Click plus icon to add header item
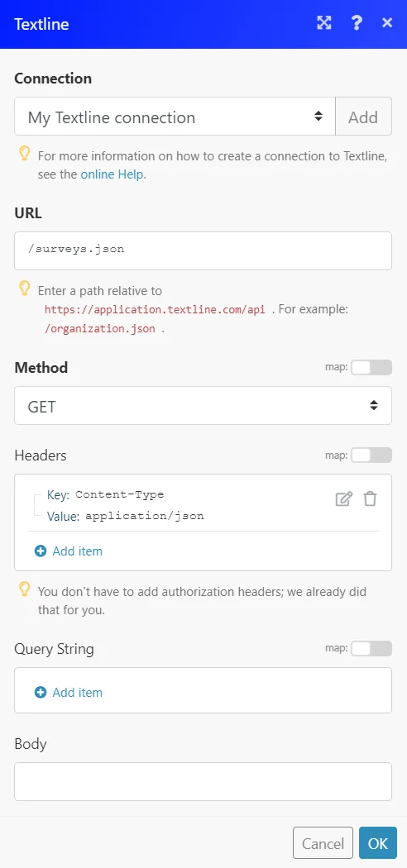This screenshot has width=407, height=868. coord(41,551)
